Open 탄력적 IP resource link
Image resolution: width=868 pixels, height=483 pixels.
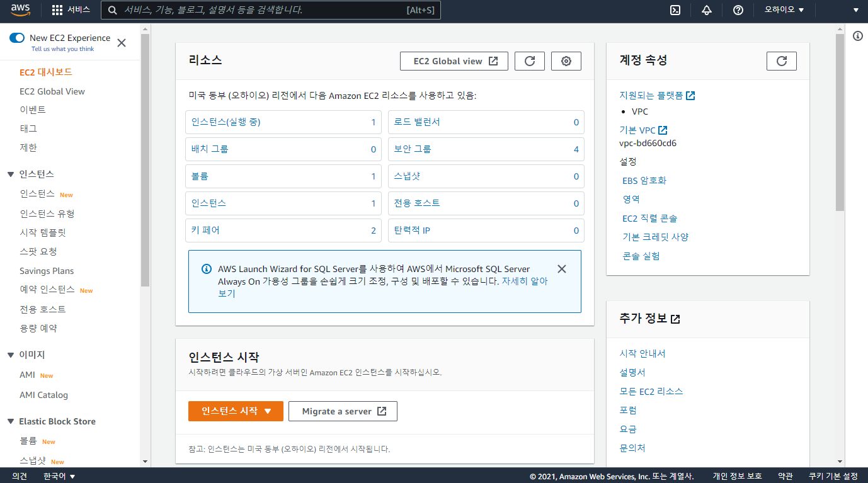[412, 230]
